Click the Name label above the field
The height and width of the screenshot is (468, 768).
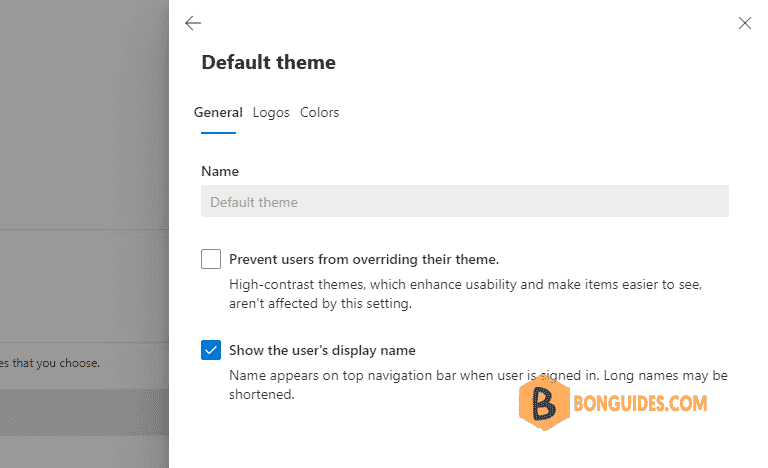tap(220, 171)
